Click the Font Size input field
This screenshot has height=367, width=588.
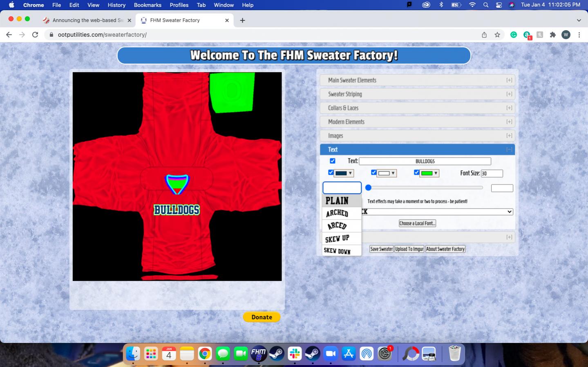coord(492,173)
